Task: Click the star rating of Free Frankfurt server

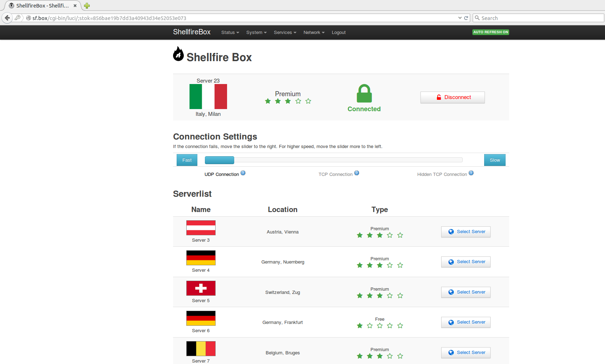Action: click(x=380, y=326)
